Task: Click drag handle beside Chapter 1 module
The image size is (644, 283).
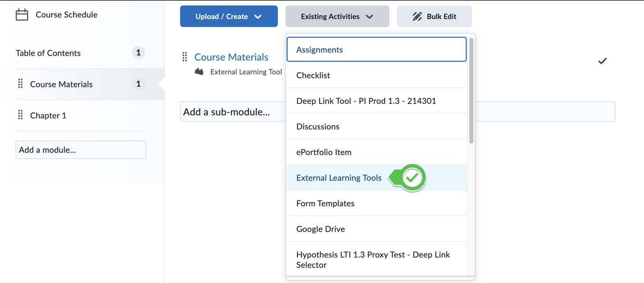Action: tap(20, 115)
